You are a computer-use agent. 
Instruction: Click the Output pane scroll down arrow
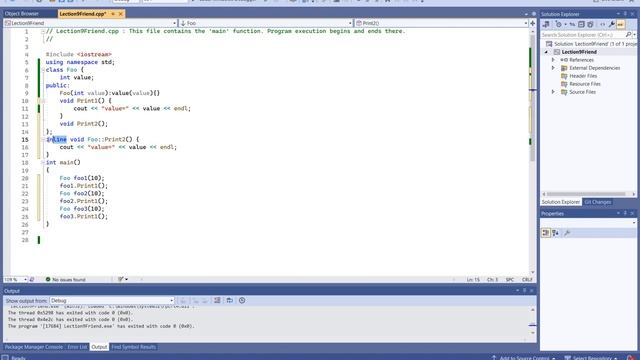pos(532,333)
